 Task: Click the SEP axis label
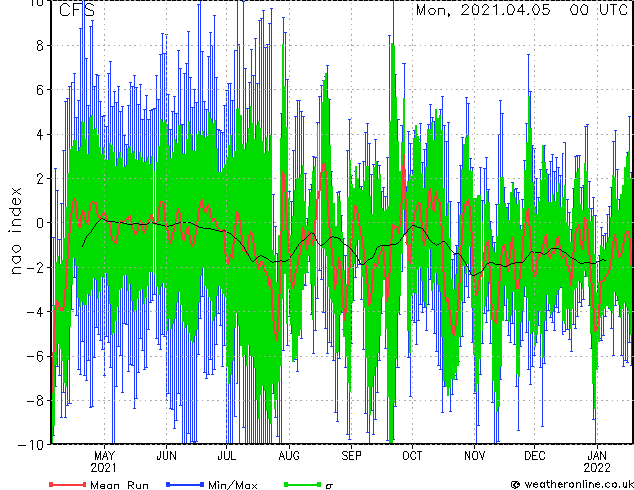click(x=351, y=456)
